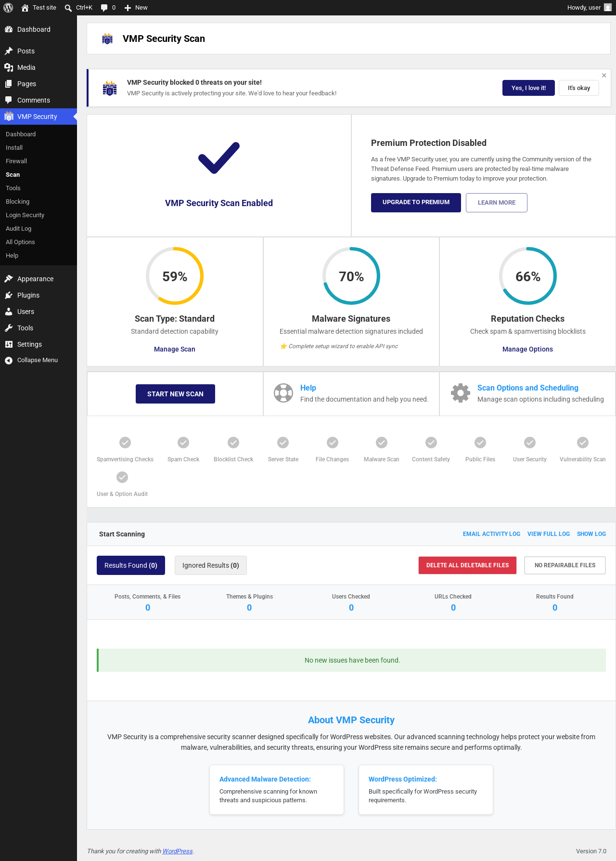Click the Yes, I love it! button
Image resolution: width=616 pixels, height=861 pixels.
[x=528, y=88]
